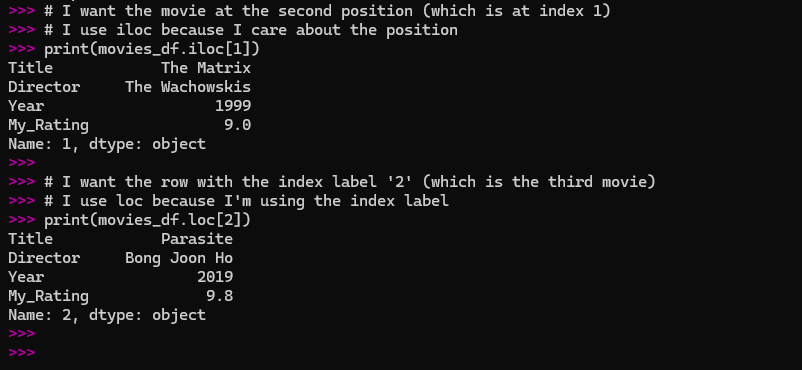Click the Director label in the first output
Viewport: 802px width, 370px height.
click(x=44, y=87)
